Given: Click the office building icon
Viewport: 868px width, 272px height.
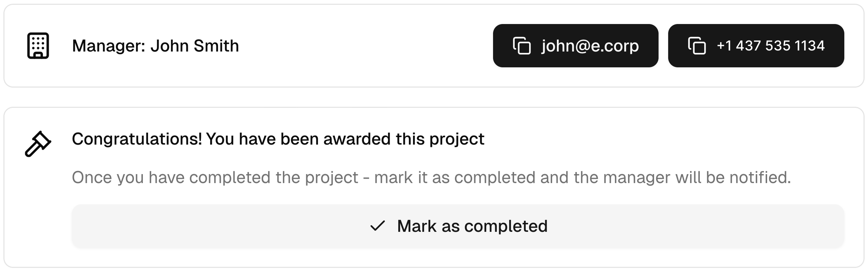Looking at the screenshot, I should tap(38, 46).
